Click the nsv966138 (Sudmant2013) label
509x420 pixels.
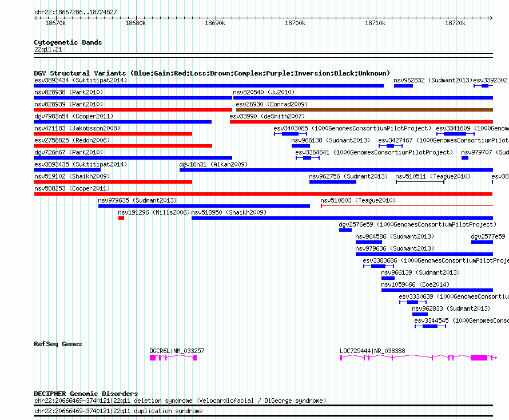331,140
